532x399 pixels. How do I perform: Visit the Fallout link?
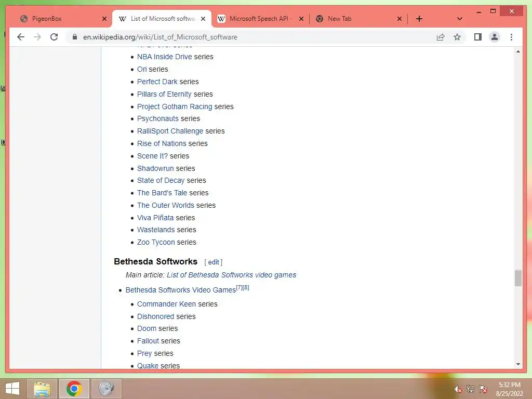[148, 341]
